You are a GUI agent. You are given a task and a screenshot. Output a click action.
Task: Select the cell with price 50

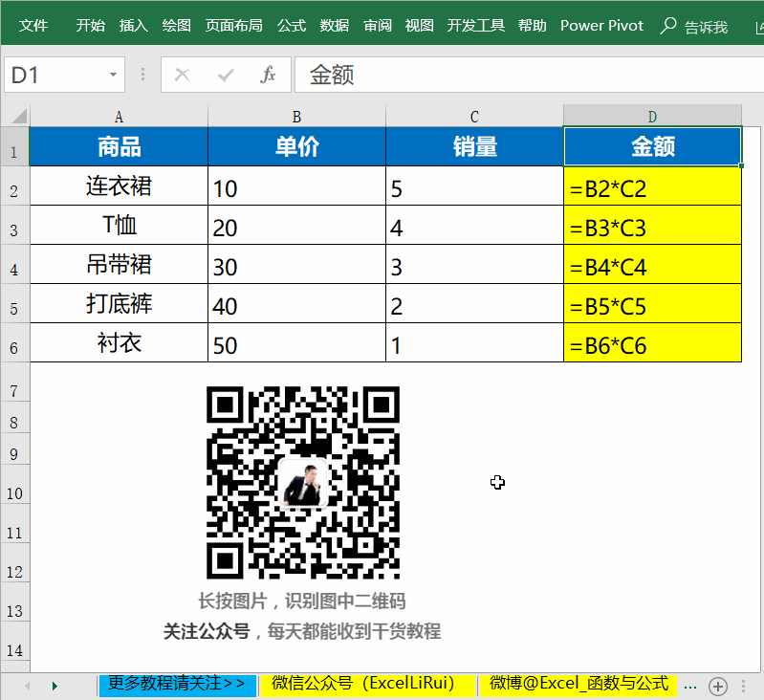[x=296, y=343]
